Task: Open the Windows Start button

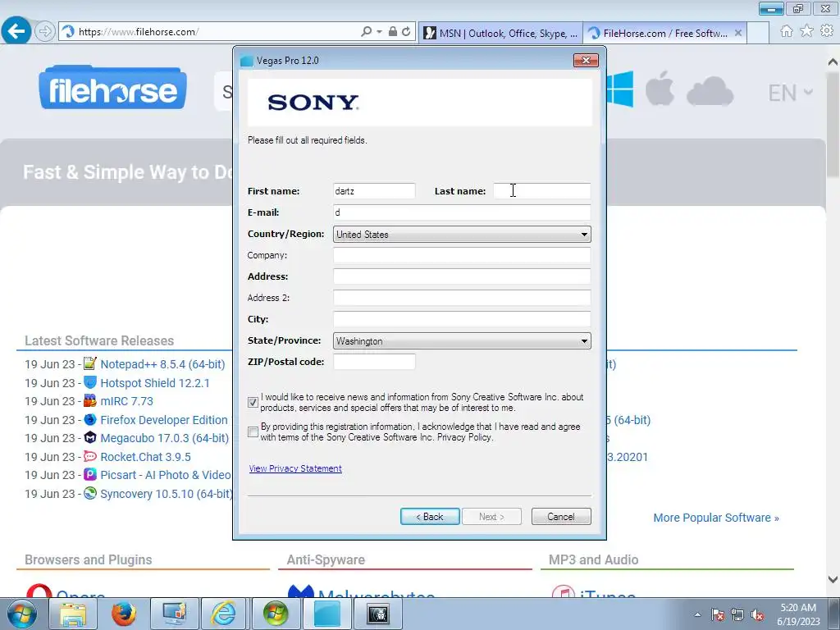Action: click(21, 614)
